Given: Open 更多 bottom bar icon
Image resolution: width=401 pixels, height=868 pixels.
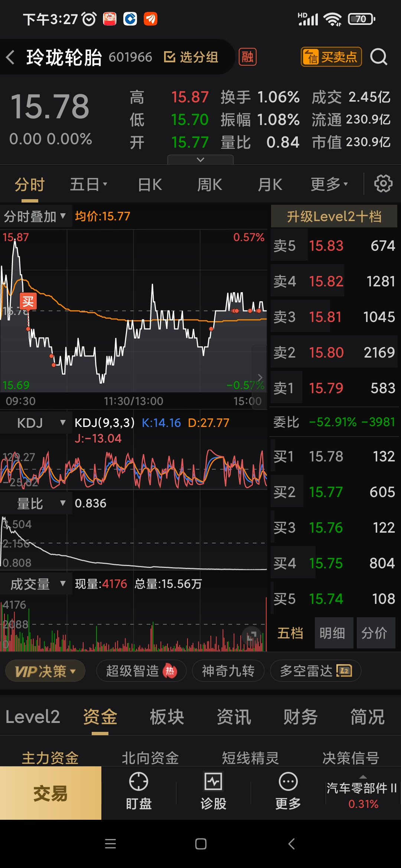Looking at the screenshot, I should [288, 791].
